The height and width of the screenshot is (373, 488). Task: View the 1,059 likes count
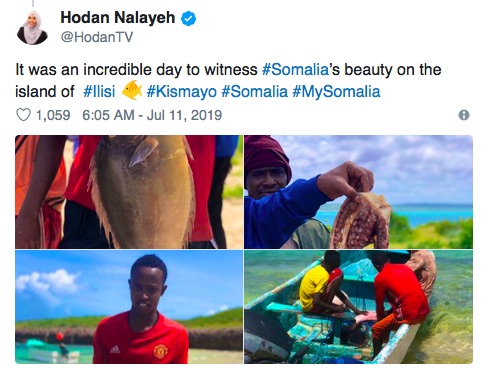point(53,115)
